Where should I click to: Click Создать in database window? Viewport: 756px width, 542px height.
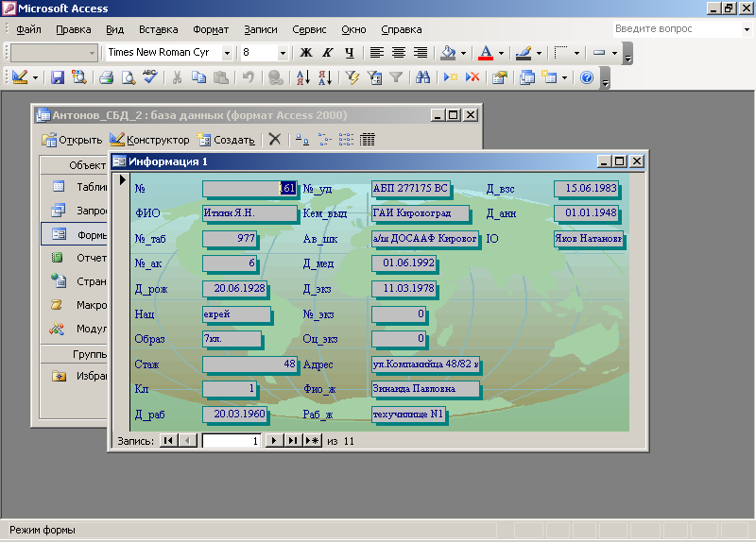pos(226,140)
